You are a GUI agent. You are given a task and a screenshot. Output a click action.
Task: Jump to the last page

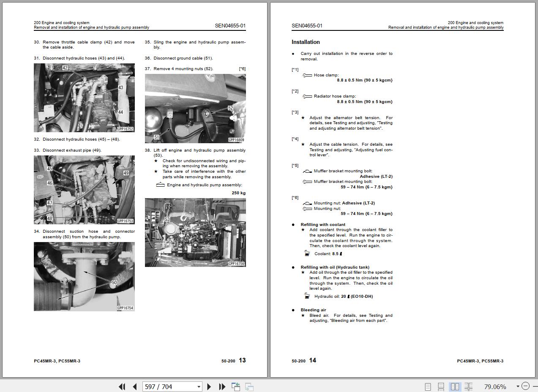pyautogui.click(x=222, y=387)
